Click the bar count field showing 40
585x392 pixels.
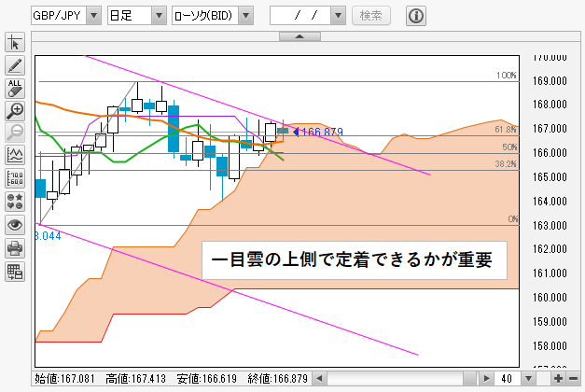507,379
